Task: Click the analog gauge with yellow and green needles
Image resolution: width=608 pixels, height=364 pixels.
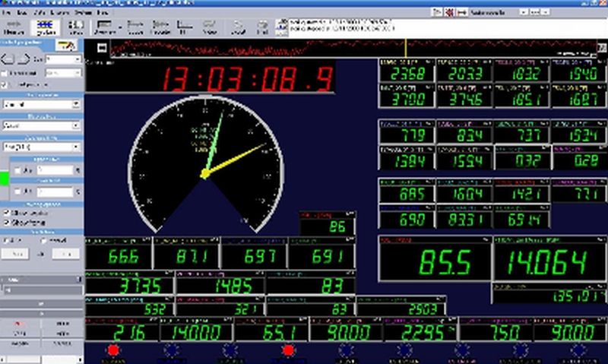Action: click(x=205, y=164)
